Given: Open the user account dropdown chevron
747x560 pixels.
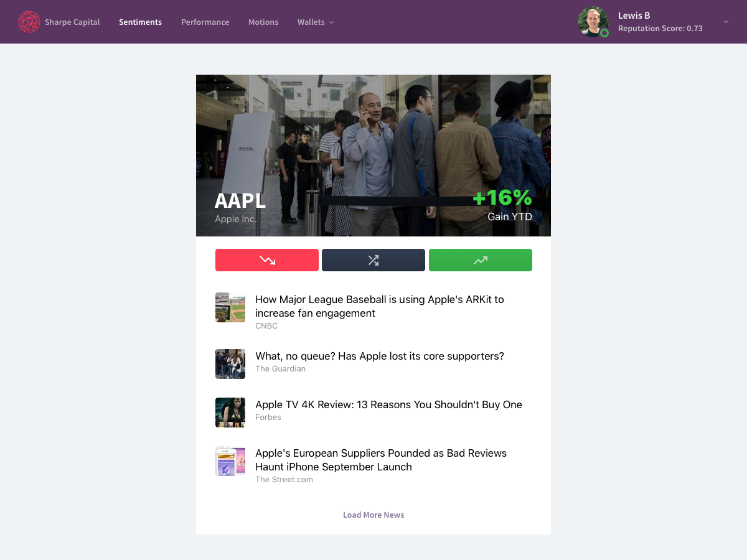Looking at the screenshot, I should click(x=726, y=22).
